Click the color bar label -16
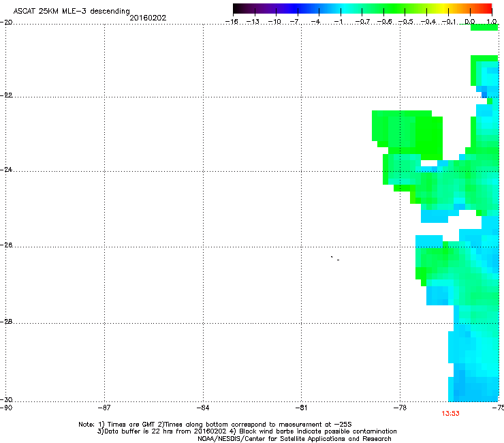Screen dimensions: 504x443 click(x=232, y=22)
